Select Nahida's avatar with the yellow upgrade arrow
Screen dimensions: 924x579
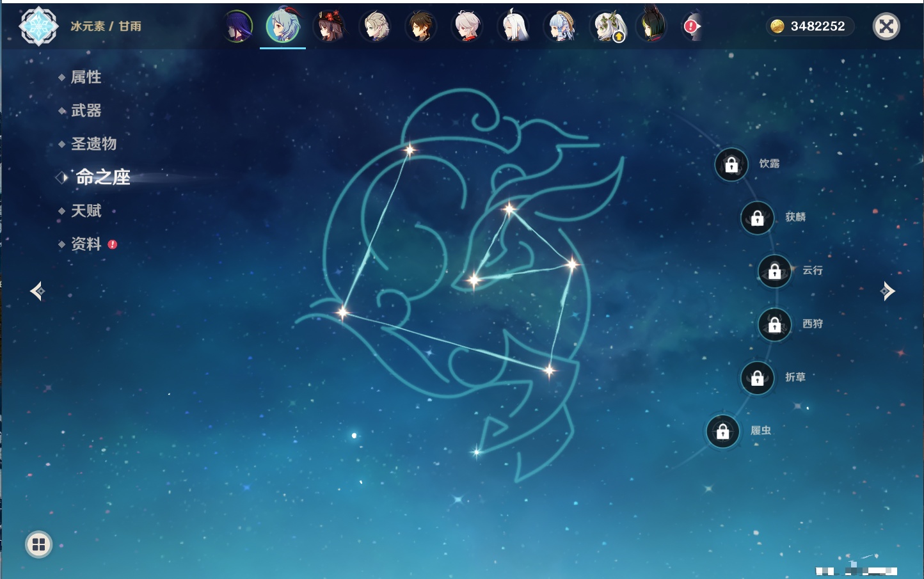(x=608, y=26)
